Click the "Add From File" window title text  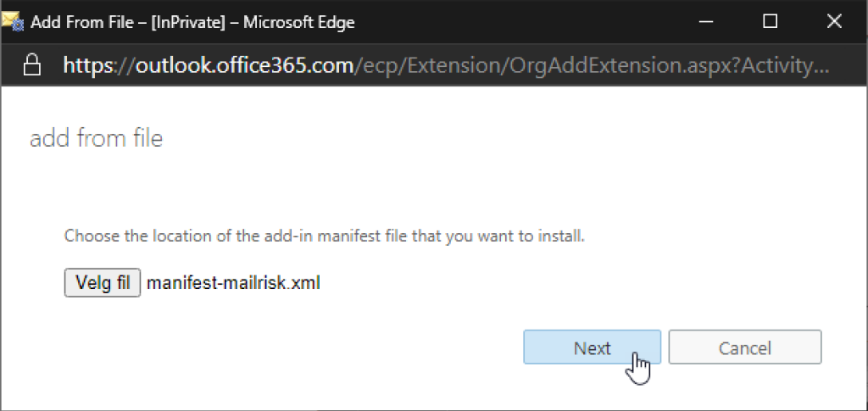[82, 21]
